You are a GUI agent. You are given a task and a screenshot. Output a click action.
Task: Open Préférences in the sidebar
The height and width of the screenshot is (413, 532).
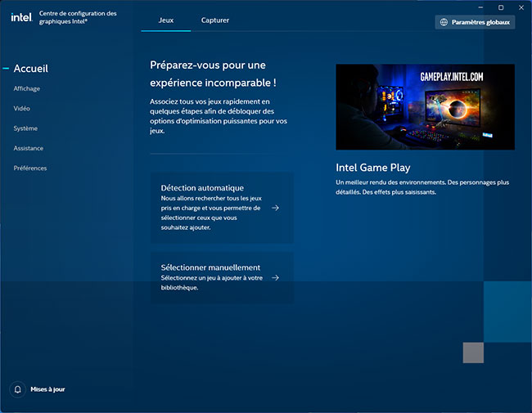(30, 168)
